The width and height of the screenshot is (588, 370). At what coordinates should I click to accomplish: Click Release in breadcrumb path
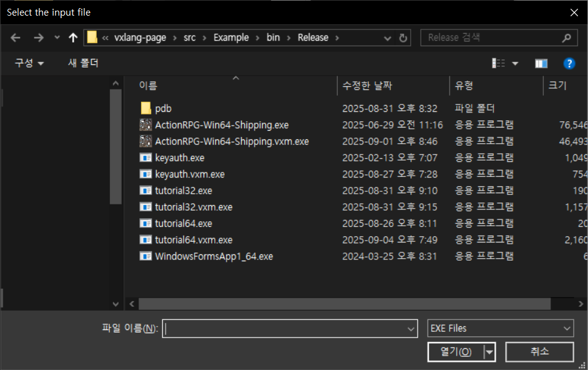coord(313,37)
